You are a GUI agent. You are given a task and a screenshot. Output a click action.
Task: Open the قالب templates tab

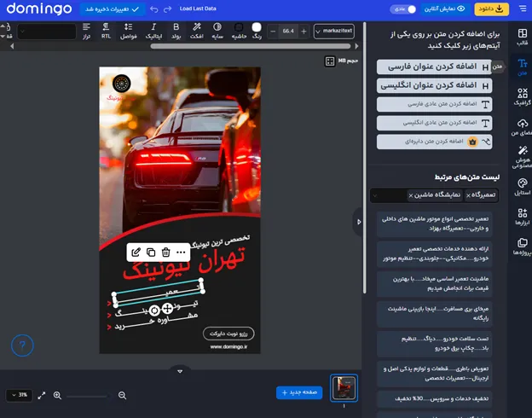522,37
